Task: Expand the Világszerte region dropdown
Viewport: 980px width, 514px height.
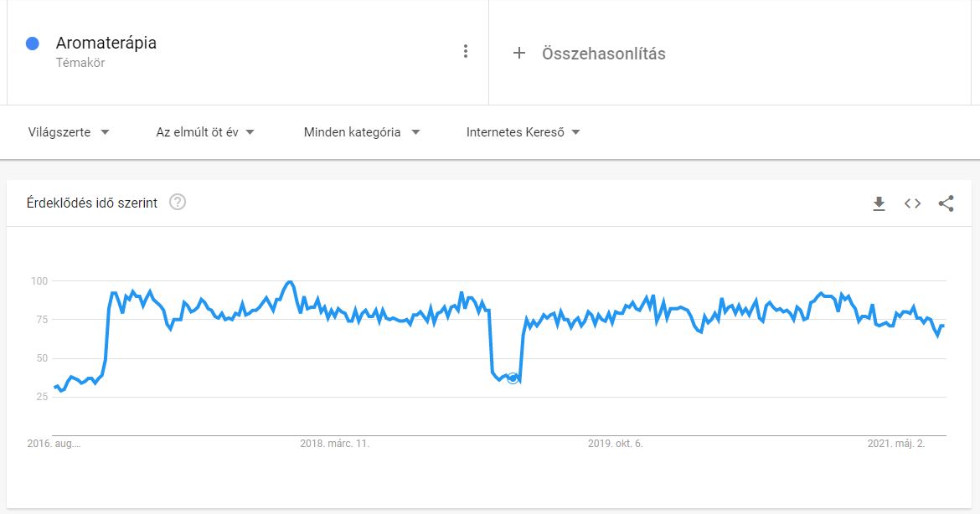Action: tap(69, 132)
